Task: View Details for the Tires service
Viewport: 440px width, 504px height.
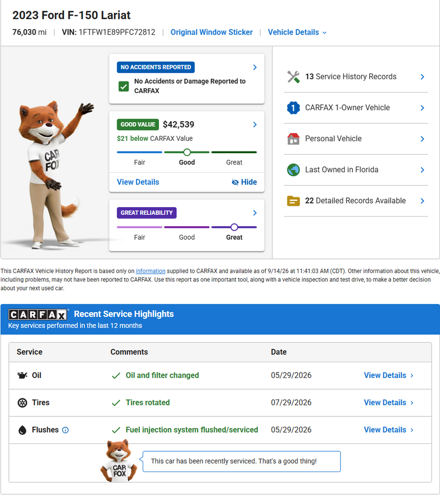Action: click(389, 403)
